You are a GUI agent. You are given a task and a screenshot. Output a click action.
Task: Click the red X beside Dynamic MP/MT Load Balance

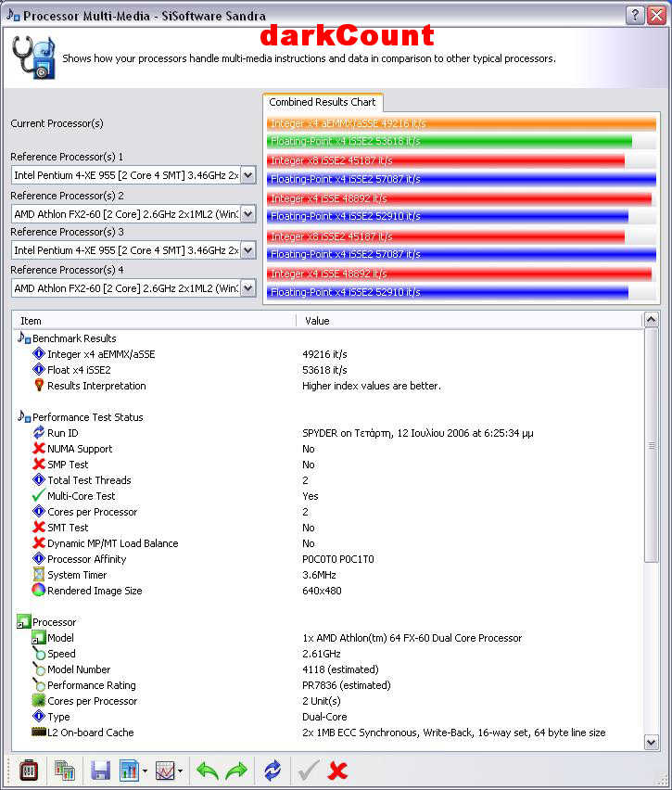click(39, 542)
